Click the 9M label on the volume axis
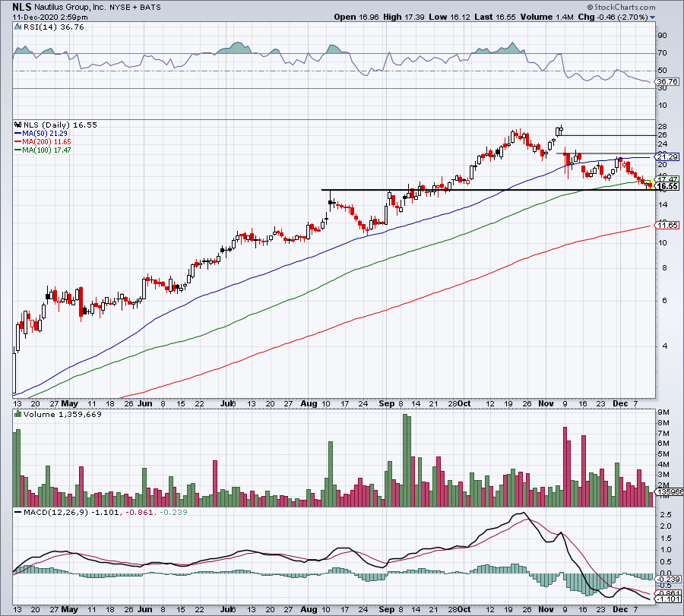684x616 pixels. tap(663, 412)
